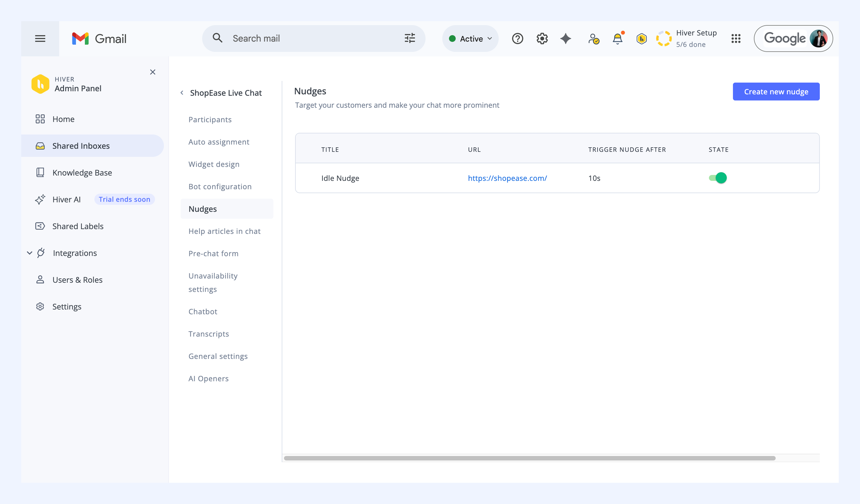Open the Active status dropdown
The width and height of the screenshot is (860, 504).
(470, 39)
